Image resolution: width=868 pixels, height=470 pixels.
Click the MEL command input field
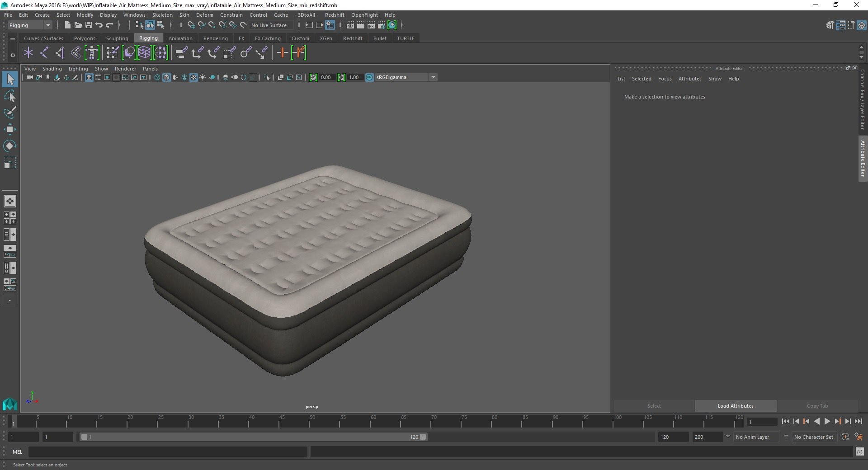click(x=168, y=452)
